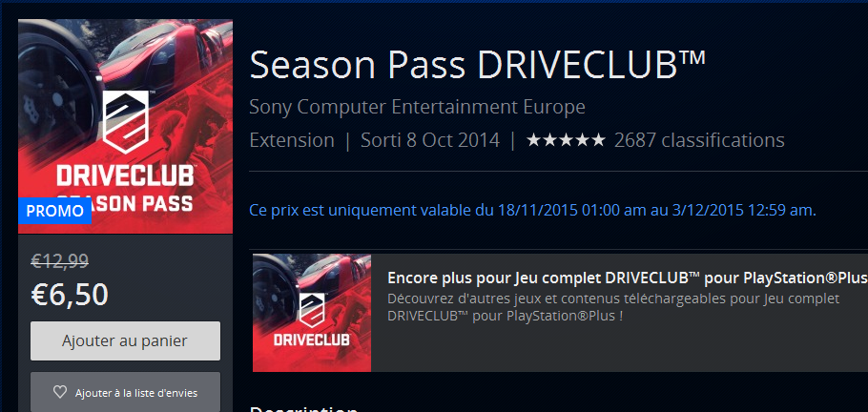Screen dimensions: 868x412
Task: Click the discounted €6,50 price
Action: pyautogui.click(x=70, y=294)
